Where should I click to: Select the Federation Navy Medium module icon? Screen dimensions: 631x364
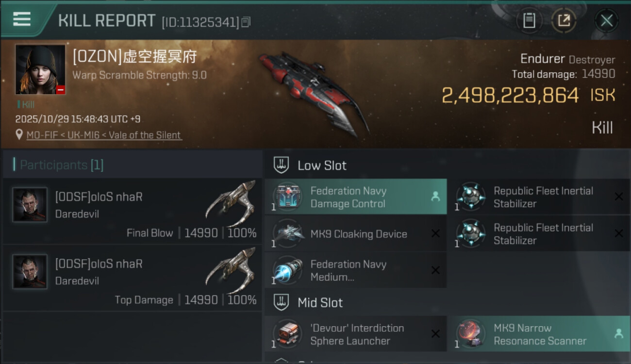(287, 270)
